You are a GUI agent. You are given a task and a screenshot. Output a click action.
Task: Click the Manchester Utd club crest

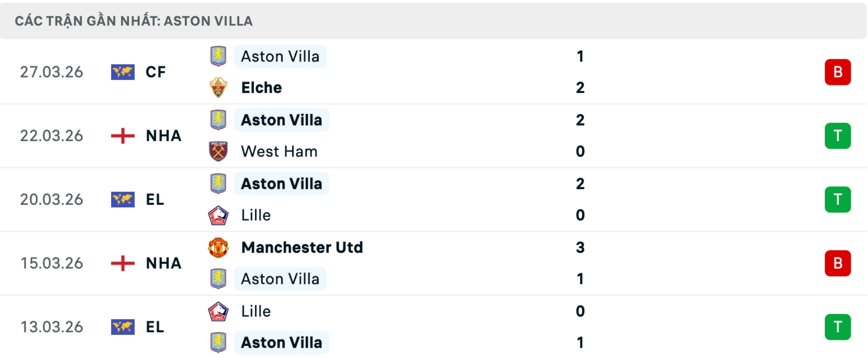pos(218,248)
